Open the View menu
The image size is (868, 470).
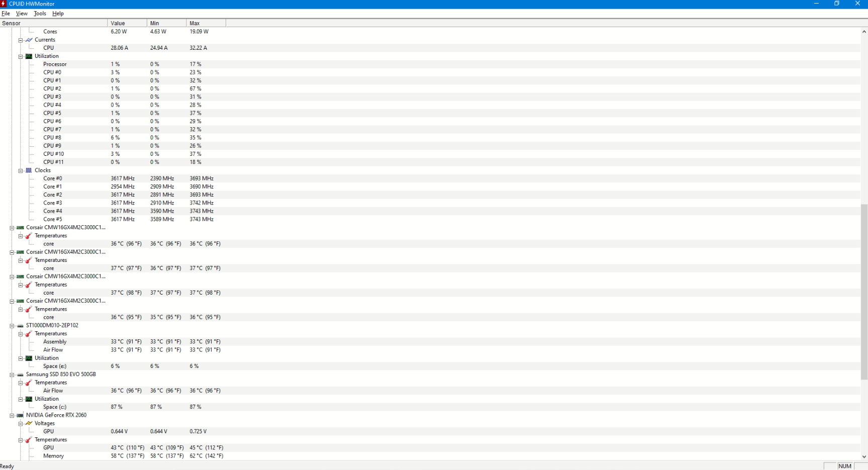coord(22,14)
